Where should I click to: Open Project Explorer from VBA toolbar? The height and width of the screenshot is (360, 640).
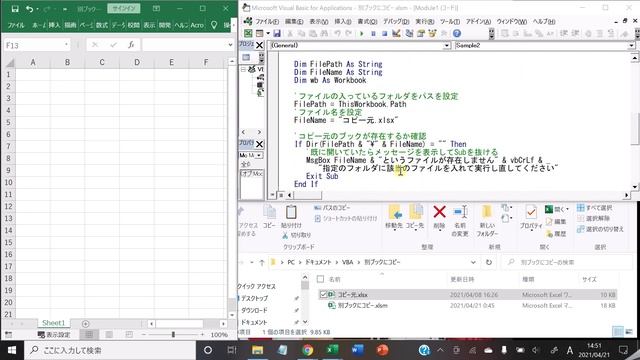click(x=409, y=33)
